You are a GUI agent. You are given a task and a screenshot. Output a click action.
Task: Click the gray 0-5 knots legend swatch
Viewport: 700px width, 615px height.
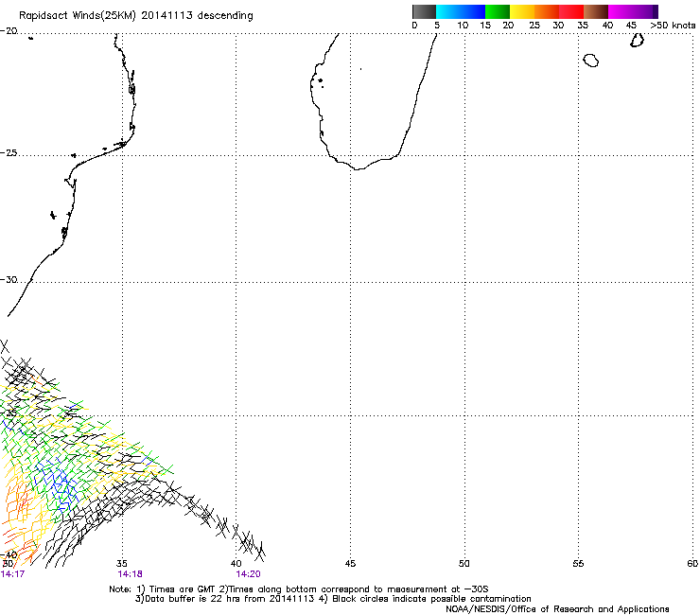pos(424,11)
